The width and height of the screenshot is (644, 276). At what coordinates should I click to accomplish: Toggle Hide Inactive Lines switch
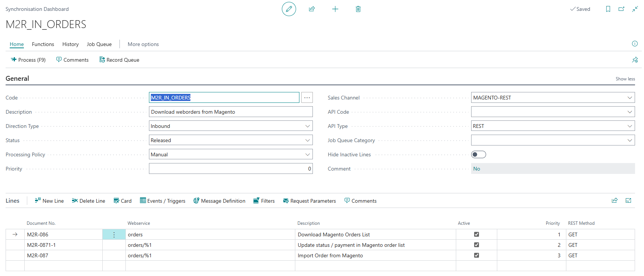[x=479, y=154]
